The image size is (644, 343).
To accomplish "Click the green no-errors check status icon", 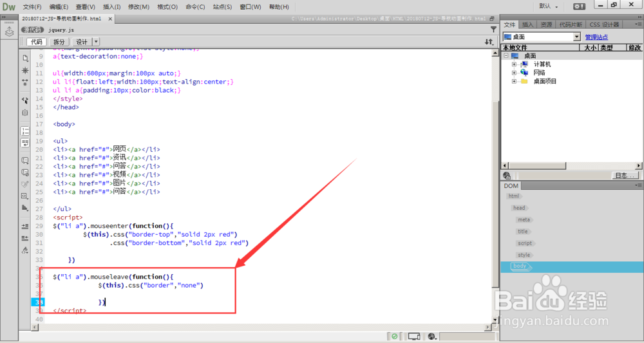I will (x=394, y=337).
